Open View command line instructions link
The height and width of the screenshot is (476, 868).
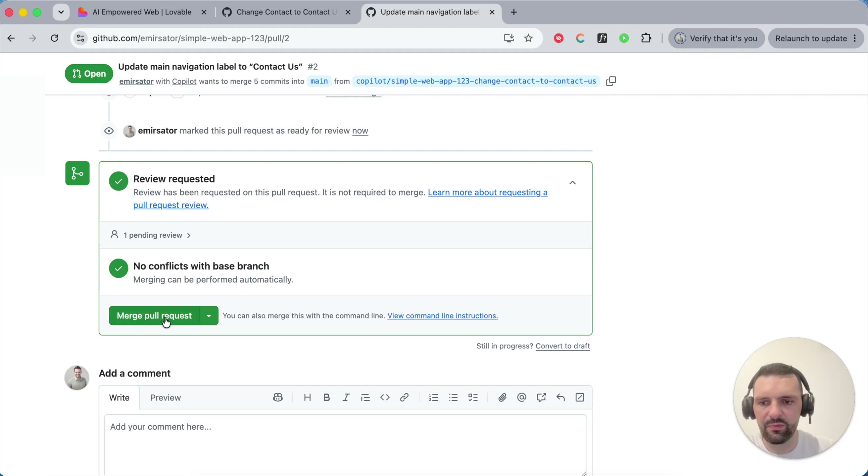443,316
